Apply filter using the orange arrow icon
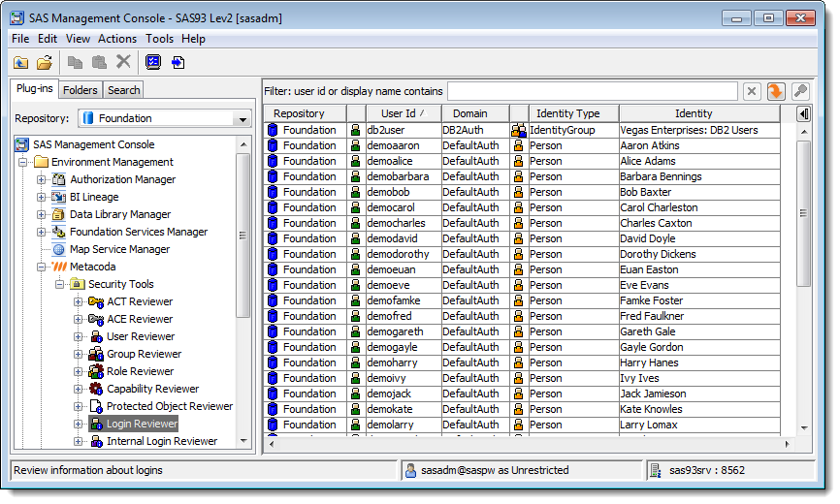 (x=776, y=91)
